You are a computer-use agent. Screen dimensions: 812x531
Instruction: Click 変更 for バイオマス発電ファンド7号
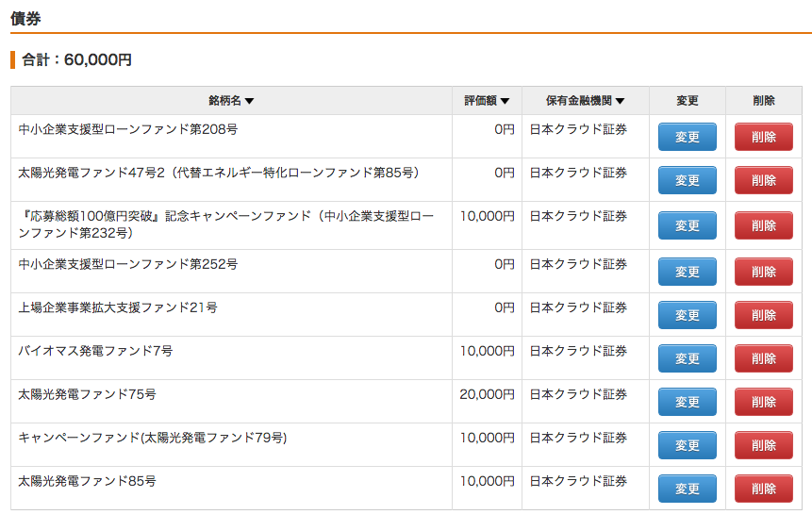point(688,358)
